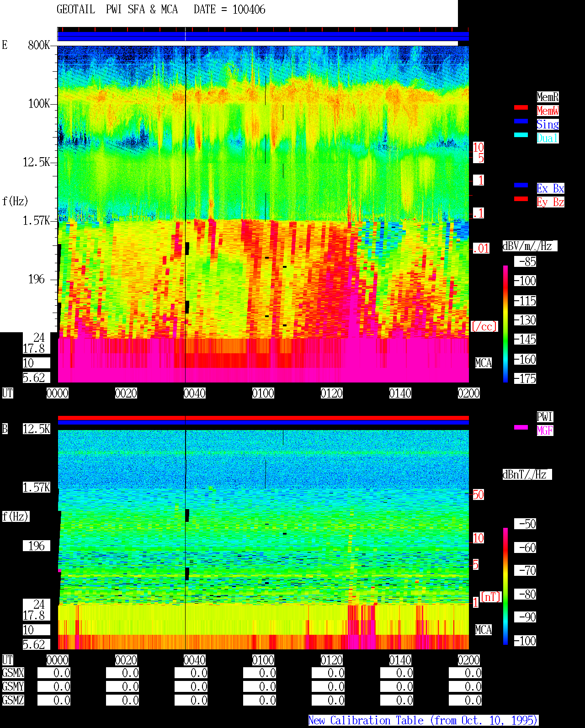Select the Sing legend label
This screenshot has width=585, height=728.
coord(548,124)
